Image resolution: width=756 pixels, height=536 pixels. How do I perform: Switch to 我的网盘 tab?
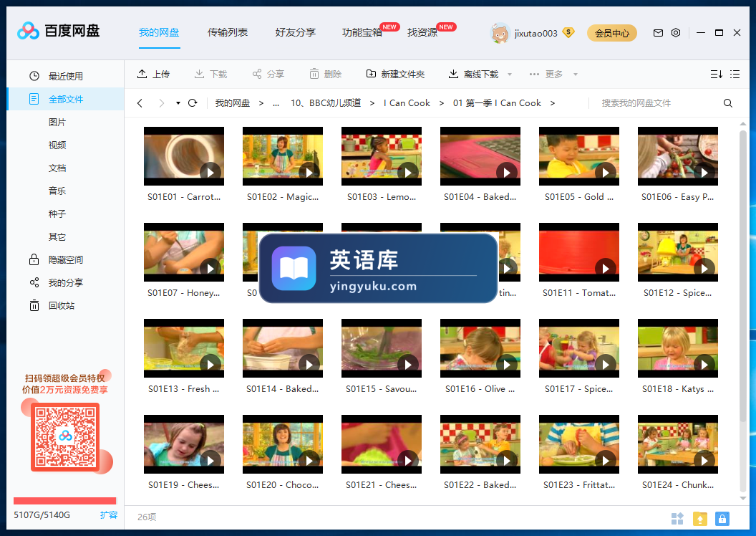pos(159,32)
